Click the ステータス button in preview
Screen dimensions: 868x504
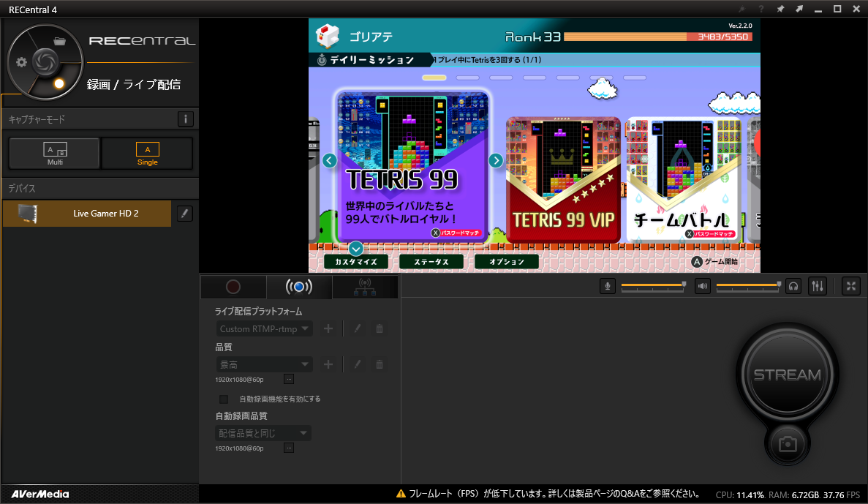point(431,261)
